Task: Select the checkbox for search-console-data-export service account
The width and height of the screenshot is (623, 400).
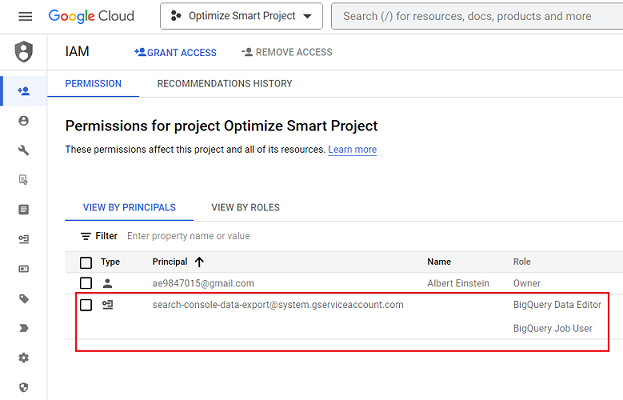Action: [86, 305]
